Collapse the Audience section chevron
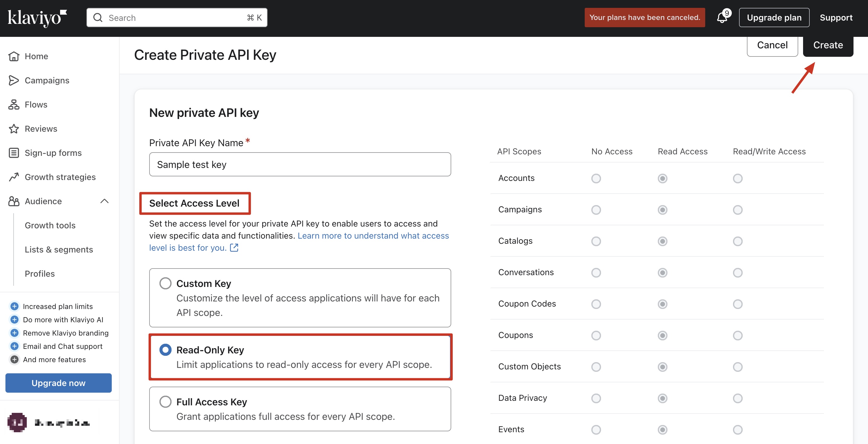The height and width of the screenshot is (444, 868). point(104,201)
